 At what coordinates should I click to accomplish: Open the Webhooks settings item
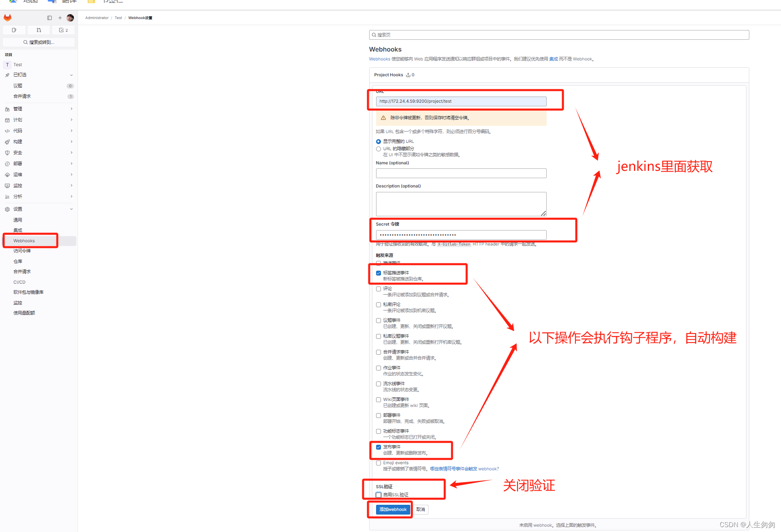click(x=39, y=241)
